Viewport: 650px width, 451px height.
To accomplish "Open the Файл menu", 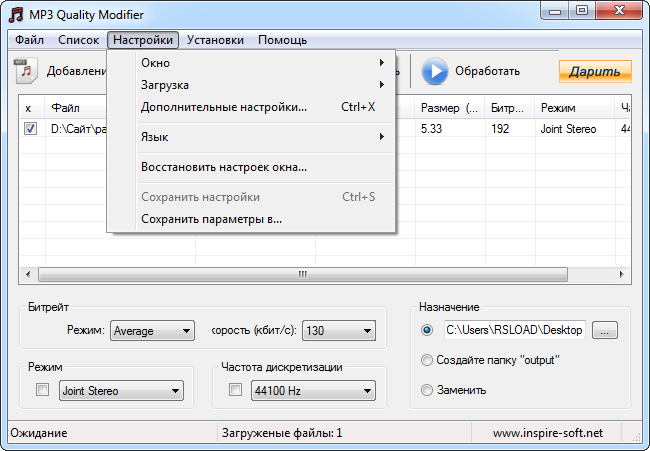I will pyautogui.click(x=29, y=40).
